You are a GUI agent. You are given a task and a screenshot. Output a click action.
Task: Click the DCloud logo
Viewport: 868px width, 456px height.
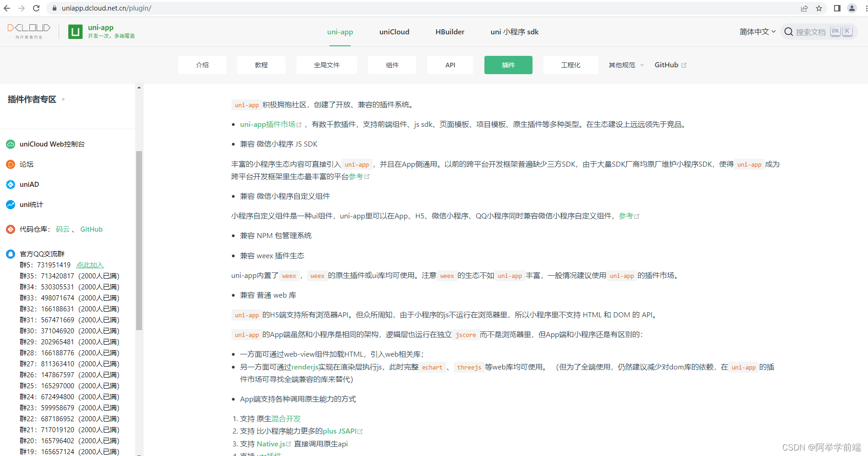click(x=29, y=31)
